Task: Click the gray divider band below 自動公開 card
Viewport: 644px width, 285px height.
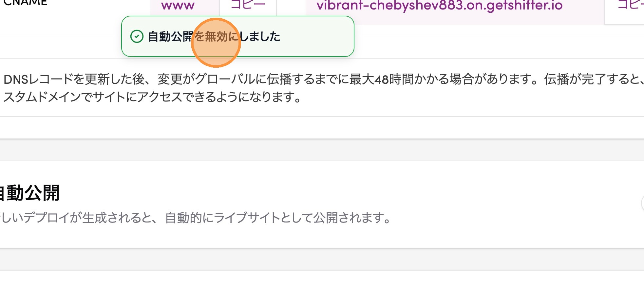Action: pyautogui.click(x=322, y=259)
